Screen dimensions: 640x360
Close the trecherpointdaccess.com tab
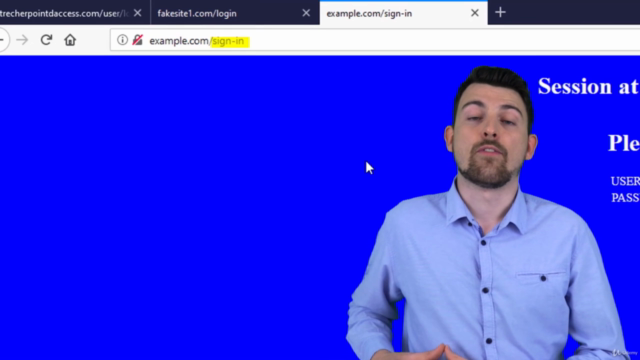click(138, 13)
